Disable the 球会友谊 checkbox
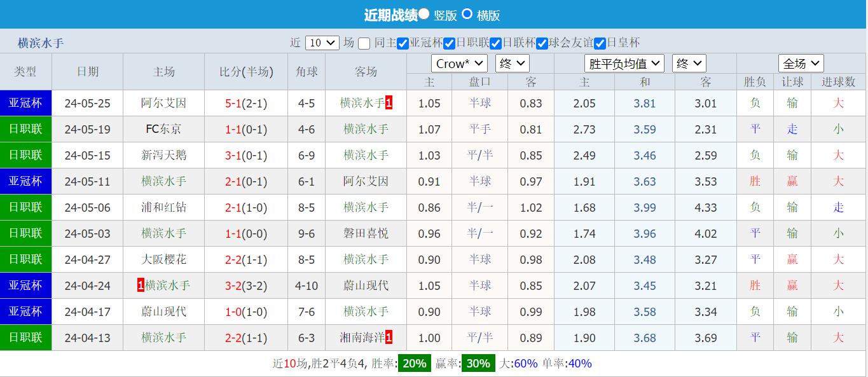 (542, 43)
